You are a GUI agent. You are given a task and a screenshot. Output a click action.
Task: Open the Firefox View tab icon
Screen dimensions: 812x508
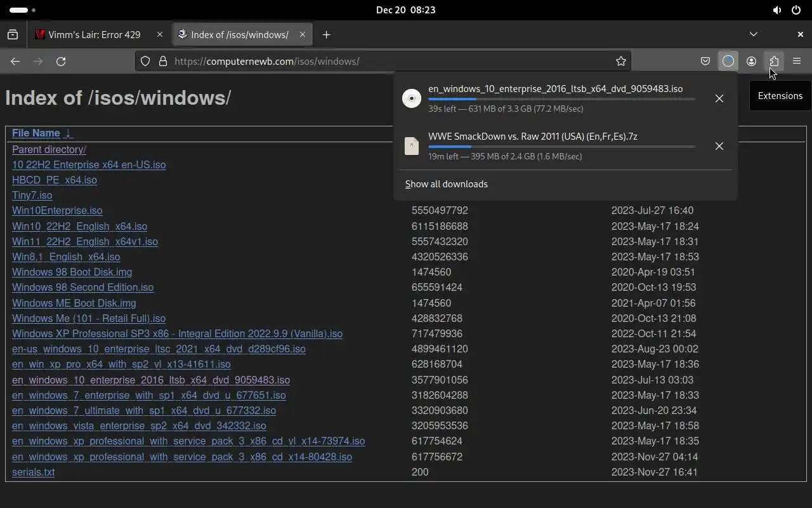(x=13, y=34)
